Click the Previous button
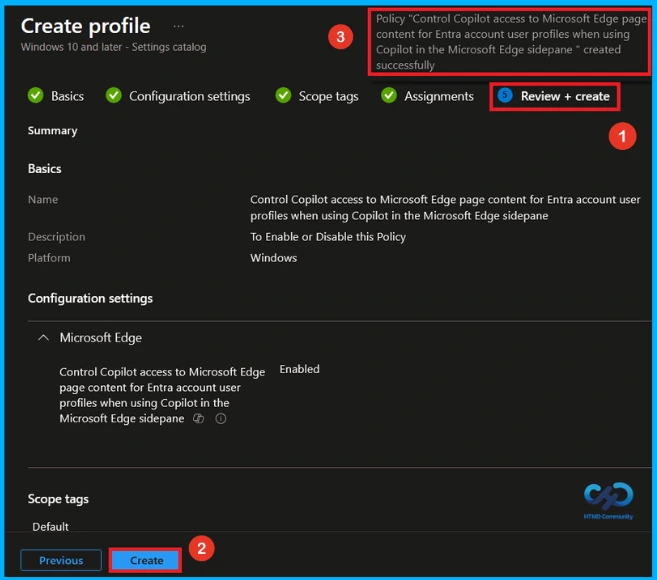The image size is (657, 580). coord(61,560)
